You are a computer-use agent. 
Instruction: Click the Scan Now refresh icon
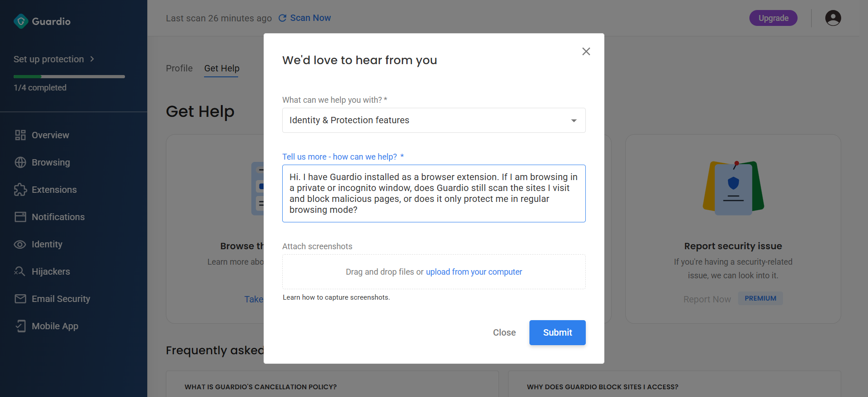pyautogui.click(x=282, y=18)
